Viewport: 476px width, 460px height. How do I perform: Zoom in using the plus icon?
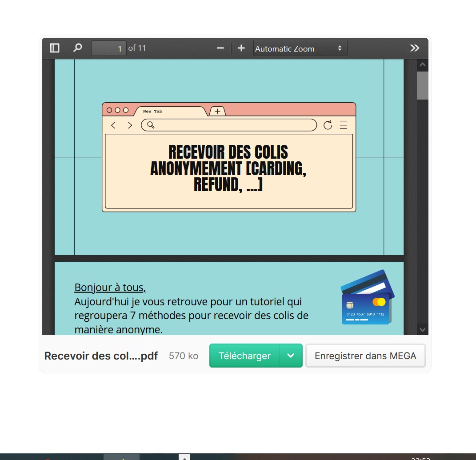click(x=241, y=48)
